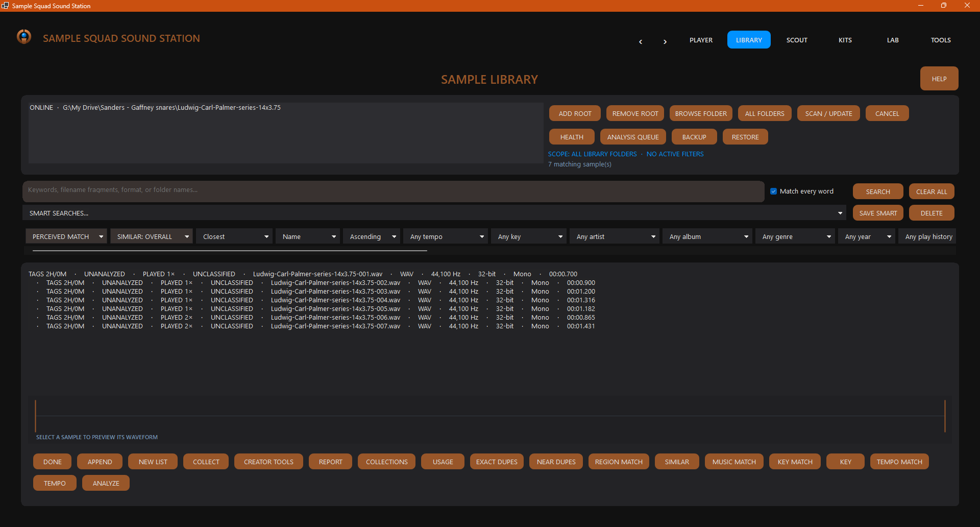Viewport: 980px width, 527px height.
Task: Switch to the Lab tab
Action: (x=893, y=40)
